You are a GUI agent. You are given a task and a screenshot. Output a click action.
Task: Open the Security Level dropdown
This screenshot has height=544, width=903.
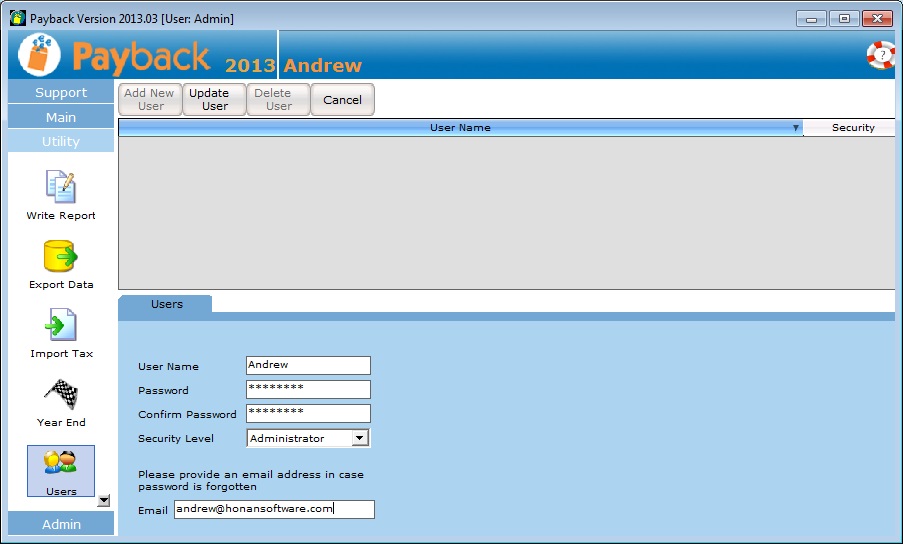[360, 438]
